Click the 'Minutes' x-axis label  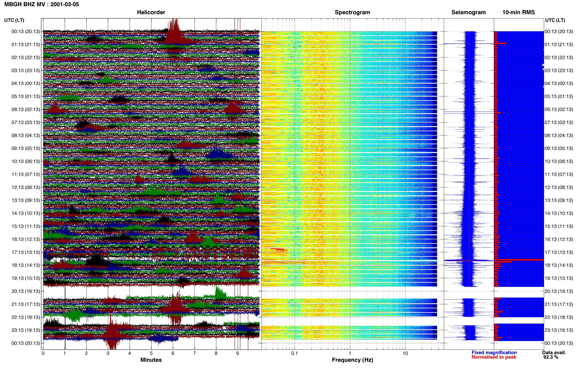click(x=151, y=360)
